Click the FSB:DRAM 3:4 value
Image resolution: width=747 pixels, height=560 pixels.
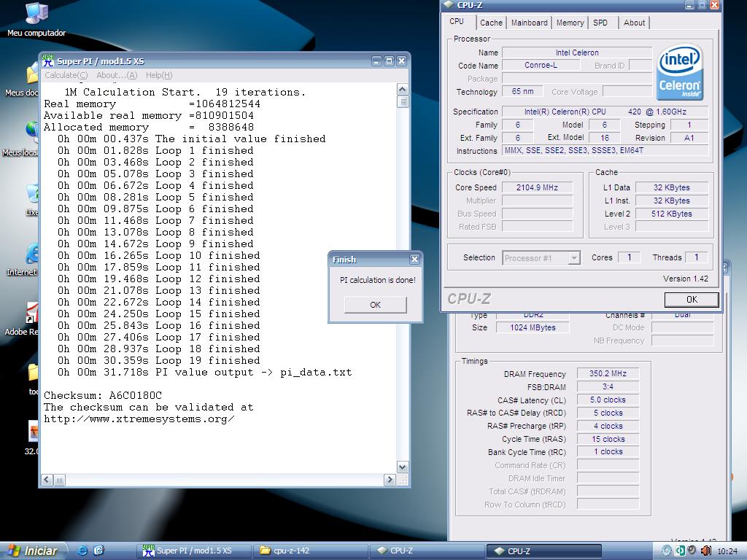click(x=608, y=386)
